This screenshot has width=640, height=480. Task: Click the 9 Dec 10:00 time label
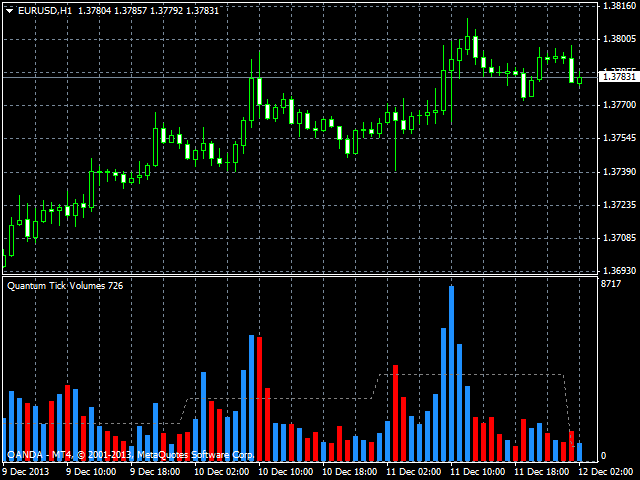93,470
